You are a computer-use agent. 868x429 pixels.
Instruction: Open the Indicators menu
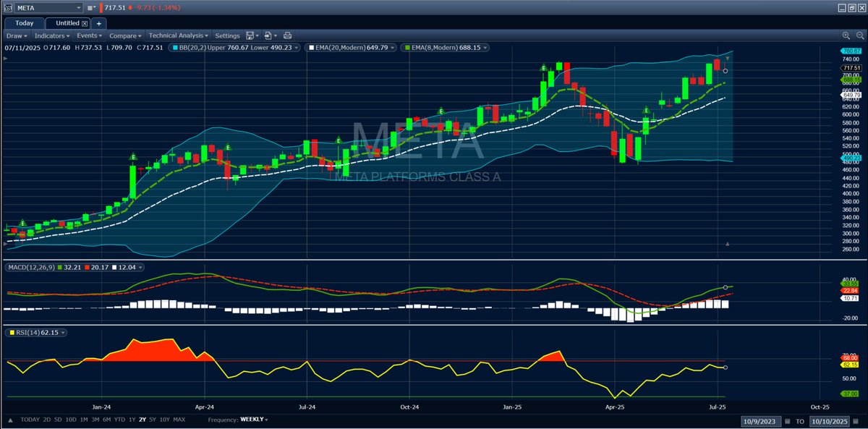point(53,35)
